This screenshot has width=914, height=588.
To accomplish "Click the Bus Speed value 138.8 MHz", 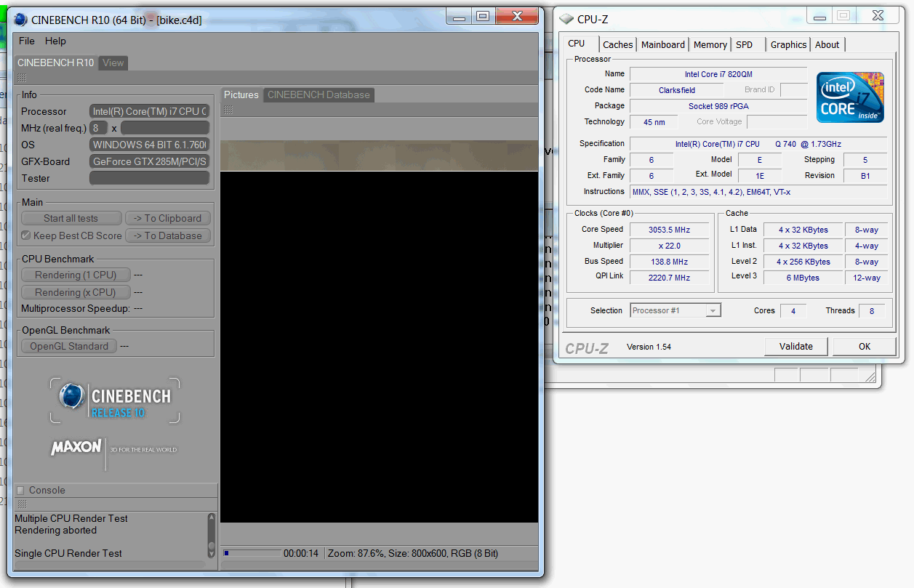I will (x=670, y=262).
